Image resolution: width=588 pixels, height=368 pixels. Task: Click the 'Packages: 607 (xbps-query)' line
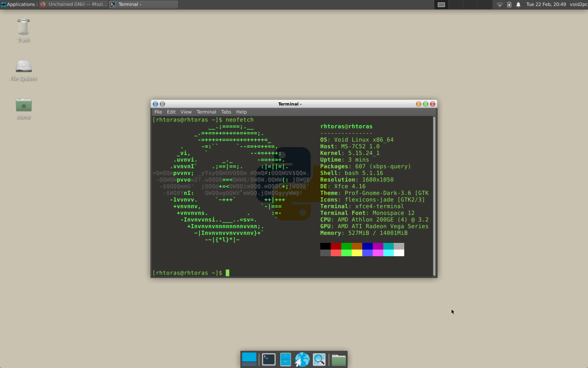click(365, 166)
